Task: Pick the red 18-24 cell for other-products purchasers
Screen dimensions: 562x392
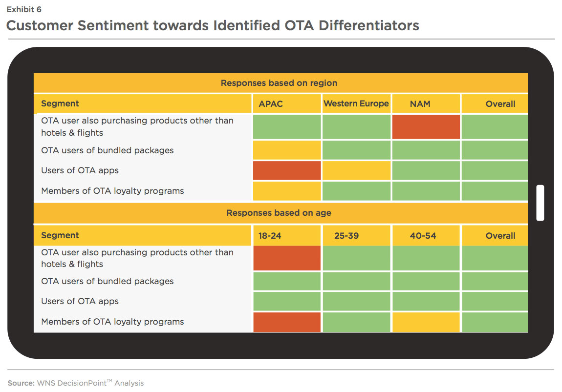Action: coord(287,258)
